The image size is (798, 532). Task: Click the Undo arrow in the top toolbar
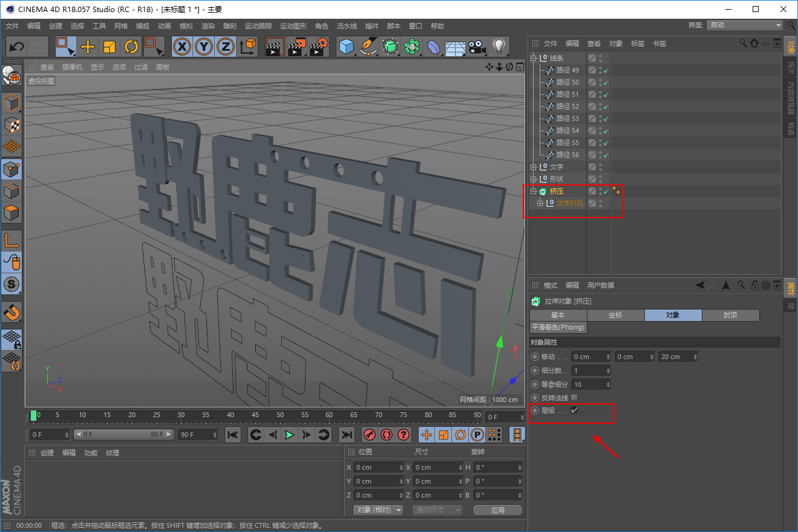tap(16, 47)
